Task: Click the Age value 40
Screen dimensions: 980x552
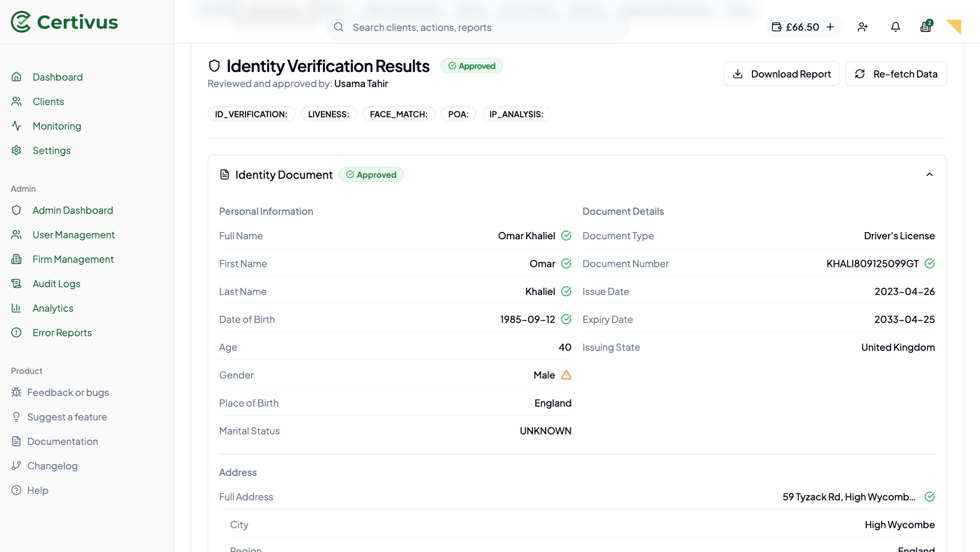Action: [565, 347]
